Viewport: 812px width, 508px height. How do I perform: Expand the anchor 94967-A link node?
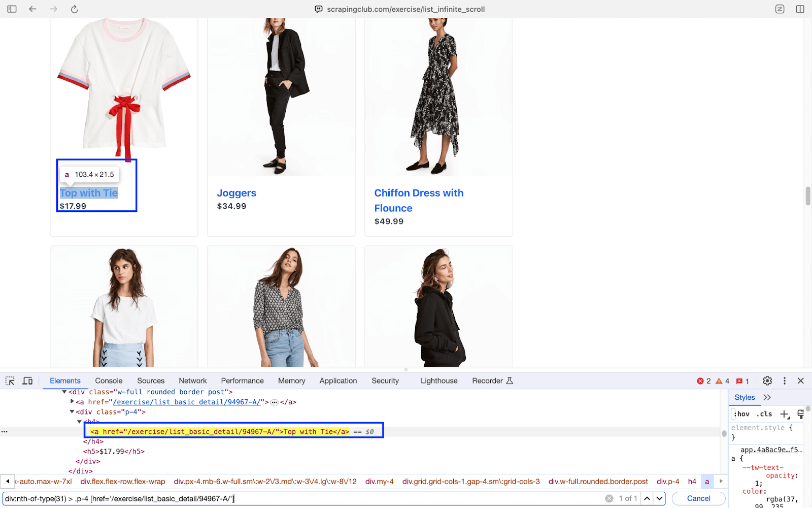72,402
